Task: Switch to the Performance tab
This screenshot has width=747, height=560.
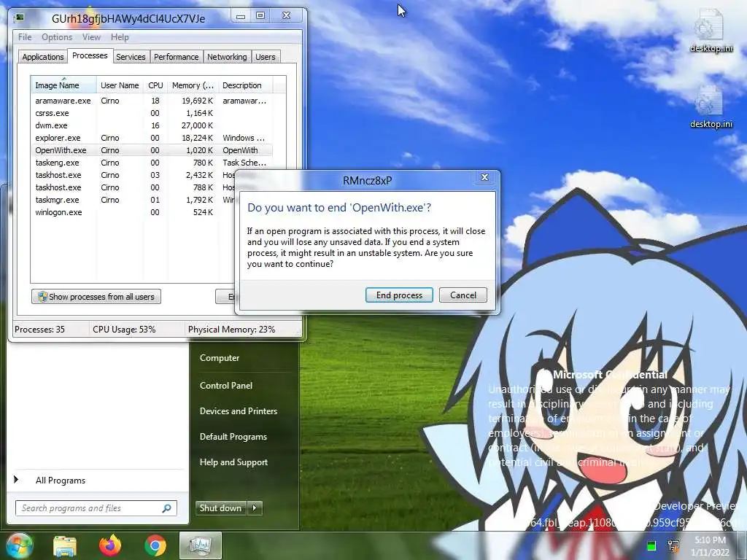Action: coord(176,57)
